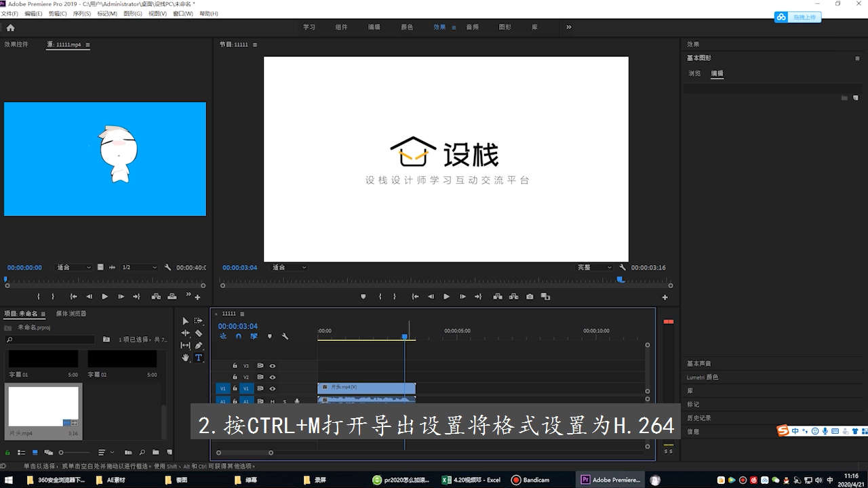
Task: Click Lift button in Program monitor
Action: tap(498, 296)
